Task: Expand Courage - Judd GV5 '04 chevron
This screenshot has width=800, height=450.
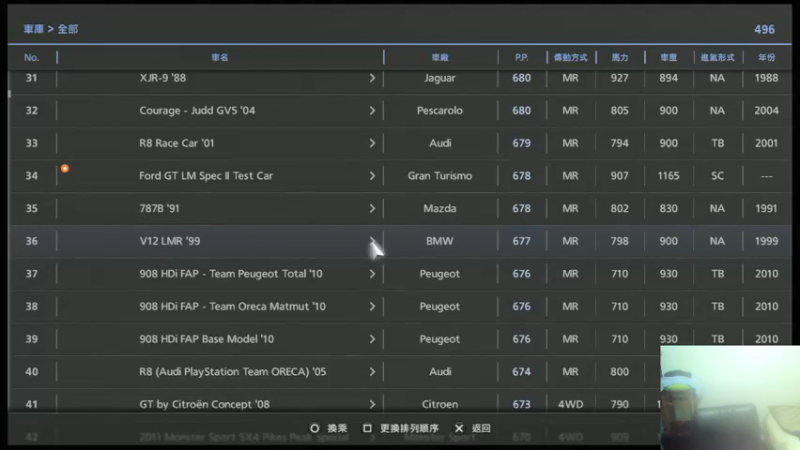Action: pos(372,111)
